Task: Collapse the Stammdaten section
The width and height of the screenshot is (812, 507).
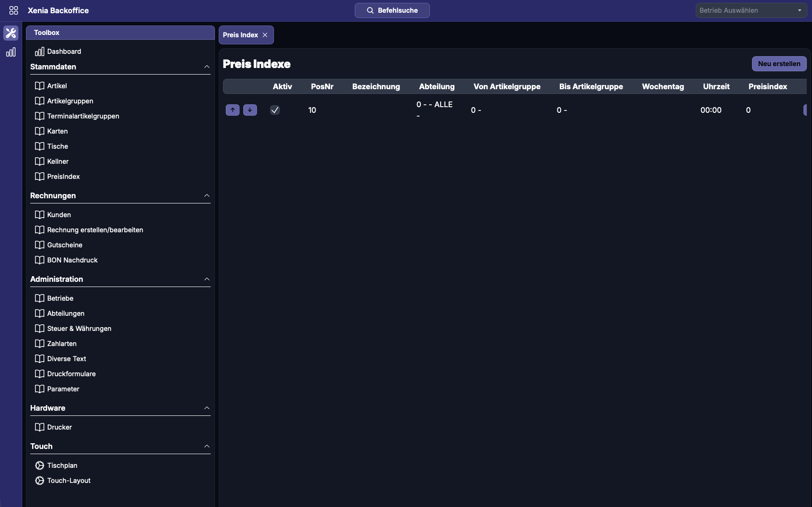Action: 206,67
